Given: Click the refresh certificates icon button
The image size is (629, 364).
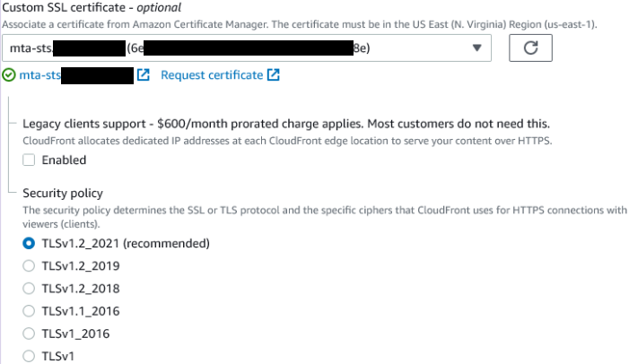Looking at the screenshot, I should point(530,48).
